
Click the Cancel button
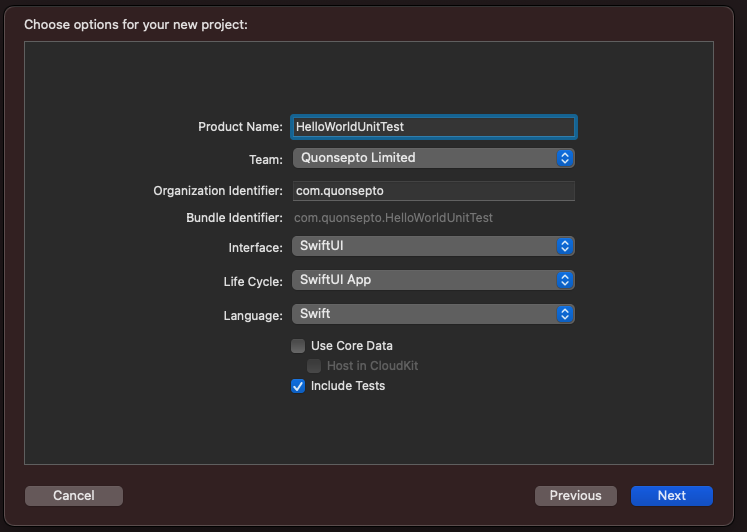[74, 496]
